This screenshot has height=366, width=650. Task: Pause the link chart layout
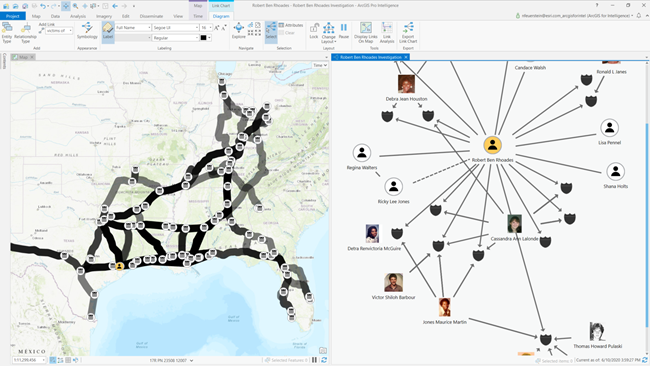pyautogui.click(x=344, y=31)
